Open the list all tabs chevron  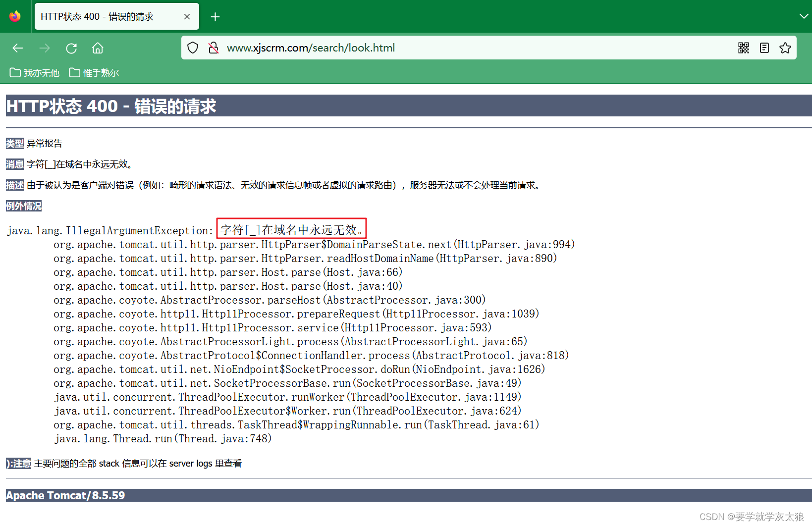click(804, 16)
